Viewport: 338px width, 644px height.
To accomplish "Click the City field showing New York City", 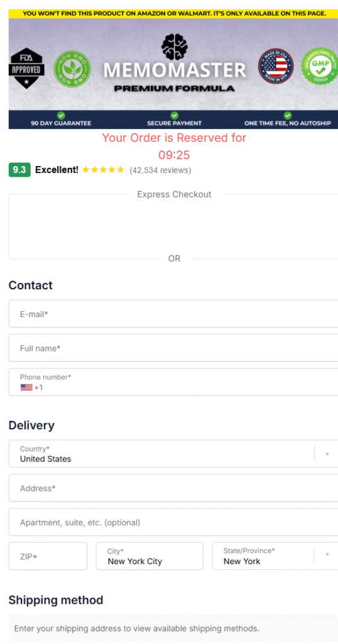I will tap(150, 556).
